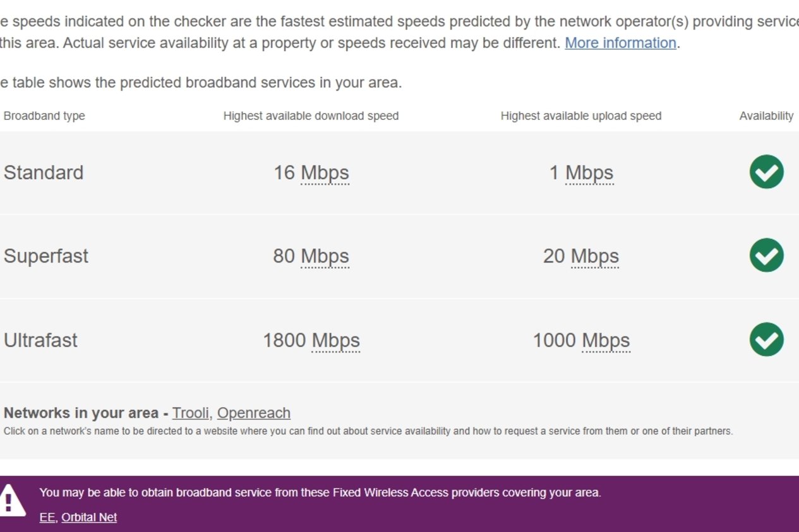
Task: Select the Availability column header
Action: [766, 116]
